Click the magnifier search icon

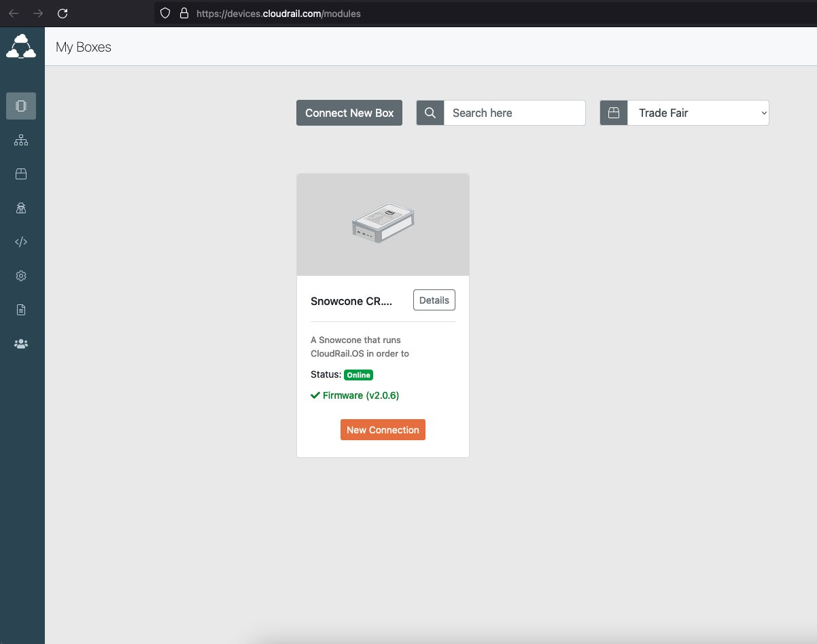[x=430, y=113]
